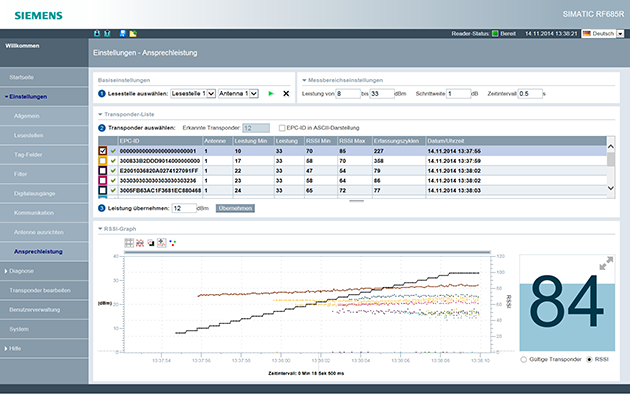Image resolution: width=630 pixels, height=394 pixels.
Task: Start measurement with the green play icon
Action: click(271, 94)
